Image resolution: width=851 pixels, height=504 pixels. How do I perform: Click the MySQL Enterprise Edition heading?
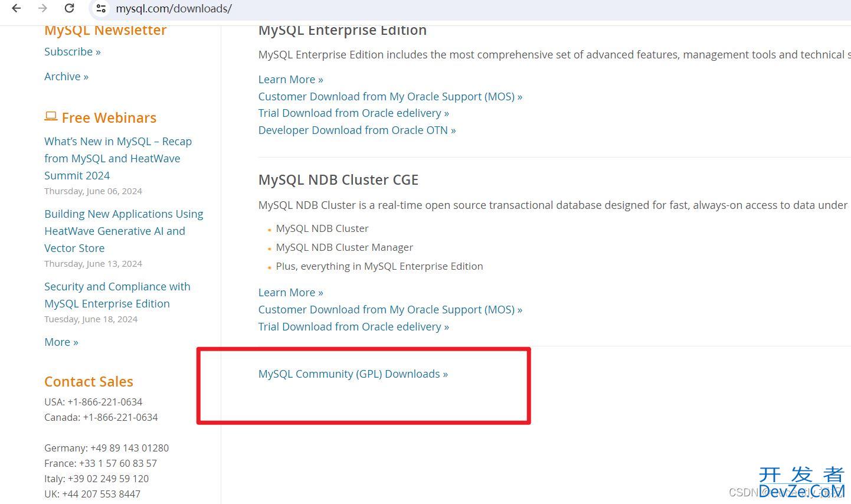pyautogui.click(x=342, y=31)
